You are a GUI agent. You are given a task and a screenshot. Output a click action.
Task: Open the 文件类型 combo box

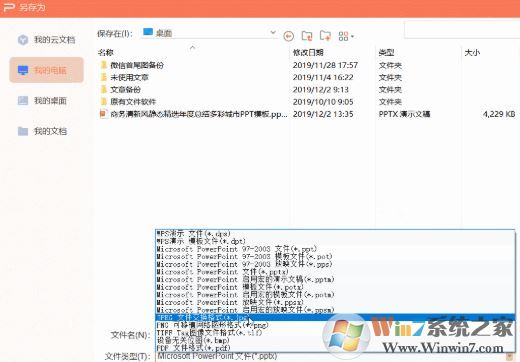[x=336, y=356]
